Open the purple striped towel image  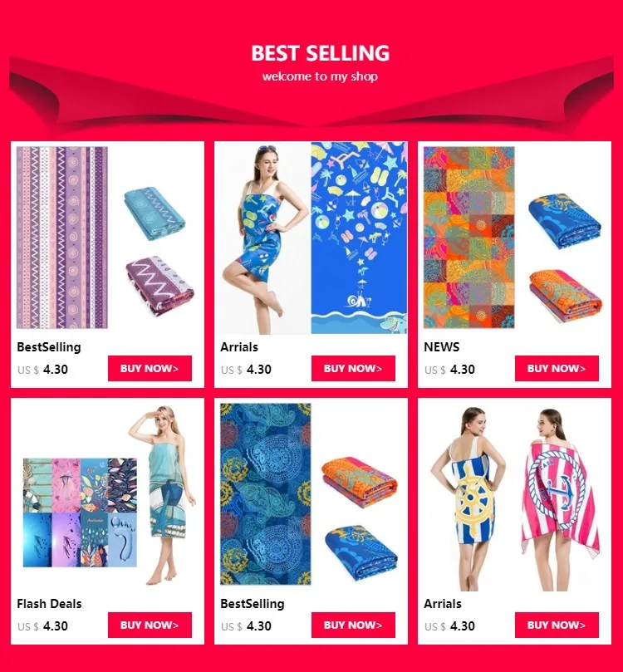[62, 238]
